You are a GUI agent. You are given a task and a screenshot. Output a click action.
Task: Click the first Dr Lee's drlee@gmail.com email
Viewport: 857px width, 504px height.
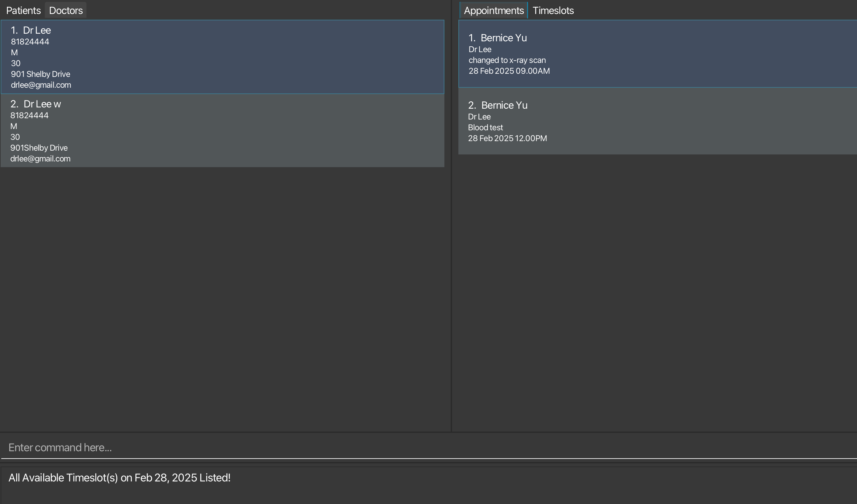point(41,85)
